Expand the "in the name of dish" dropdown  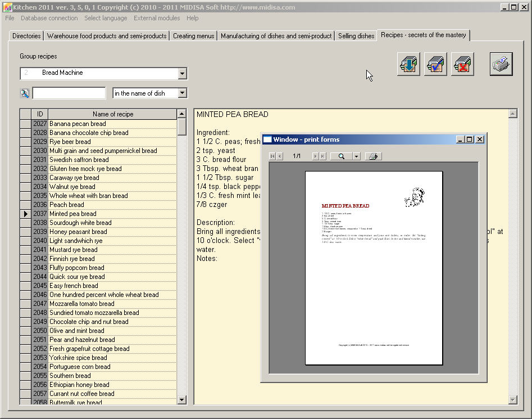182,93
